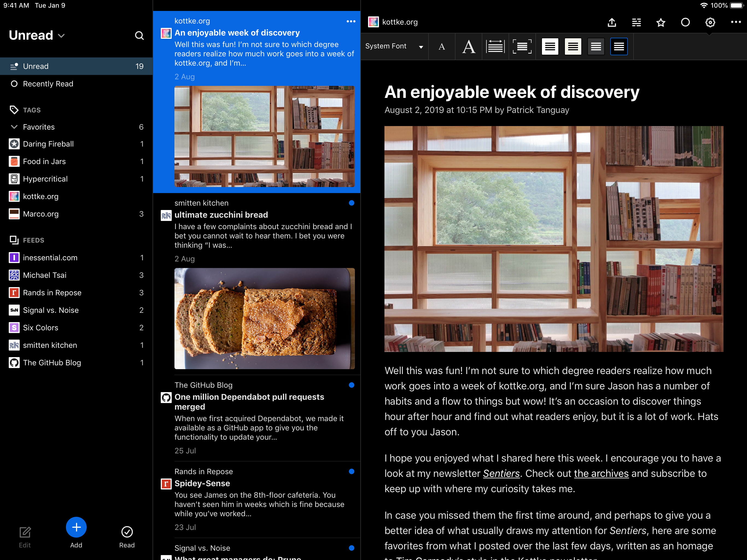Widen the article line width
The width and height of the screenshot is (747, 560).
tap(495, 46)
